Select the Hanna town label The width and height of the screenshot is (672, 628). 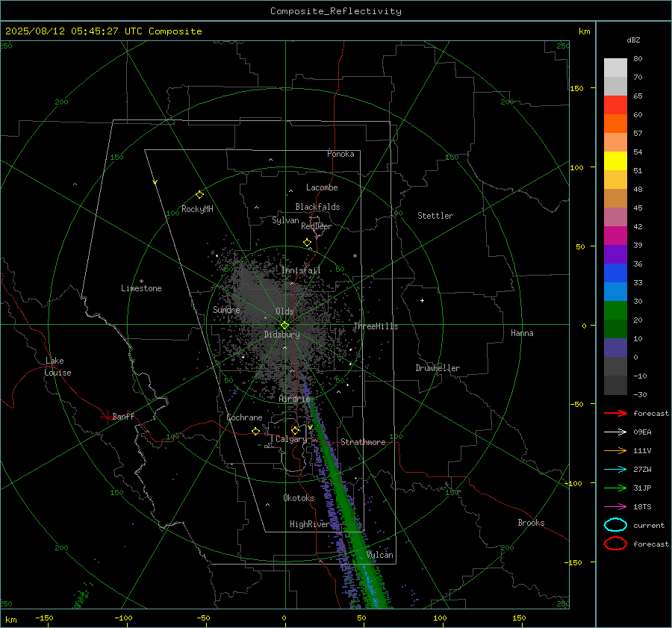tap(522, 333)
